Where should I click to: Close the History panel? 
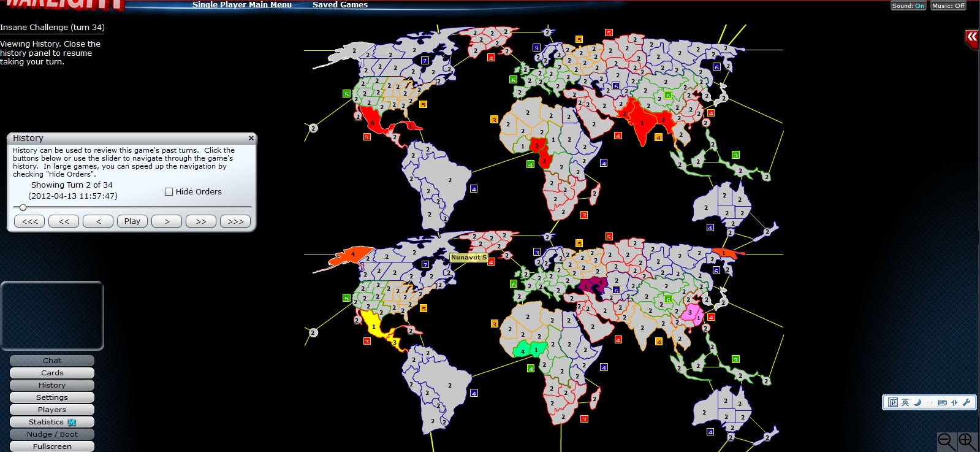coord(251,138)
